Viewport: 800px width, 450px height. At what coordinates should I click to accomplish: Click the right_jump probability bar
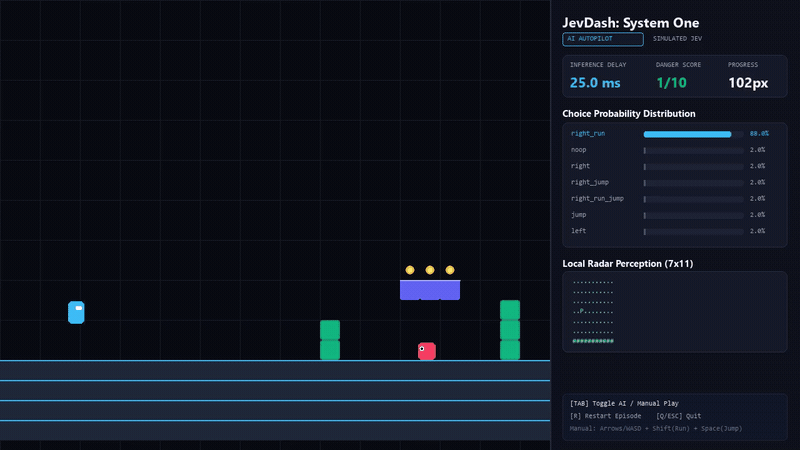693,183
